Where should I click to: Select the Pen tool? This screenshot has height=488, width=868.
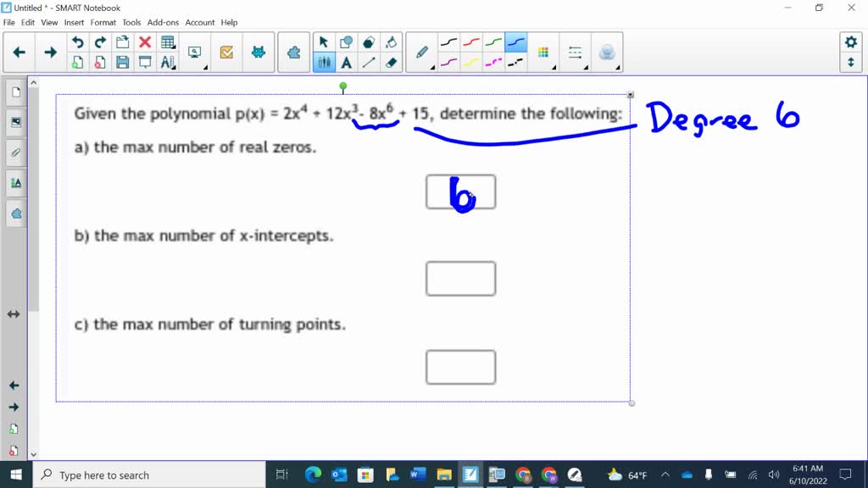click(421, 51)
